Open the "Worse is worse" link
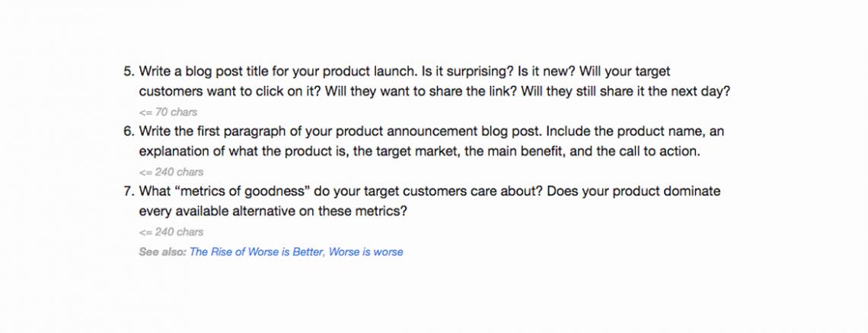The width and height of the screenshot is (868, 333). coord(366,252)
